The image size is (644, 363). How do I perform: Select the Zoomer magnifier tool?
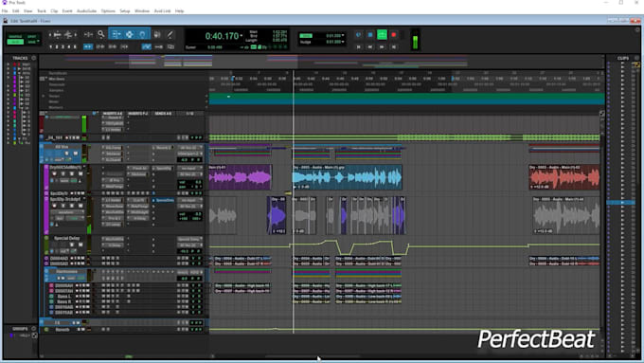point(101,34)
